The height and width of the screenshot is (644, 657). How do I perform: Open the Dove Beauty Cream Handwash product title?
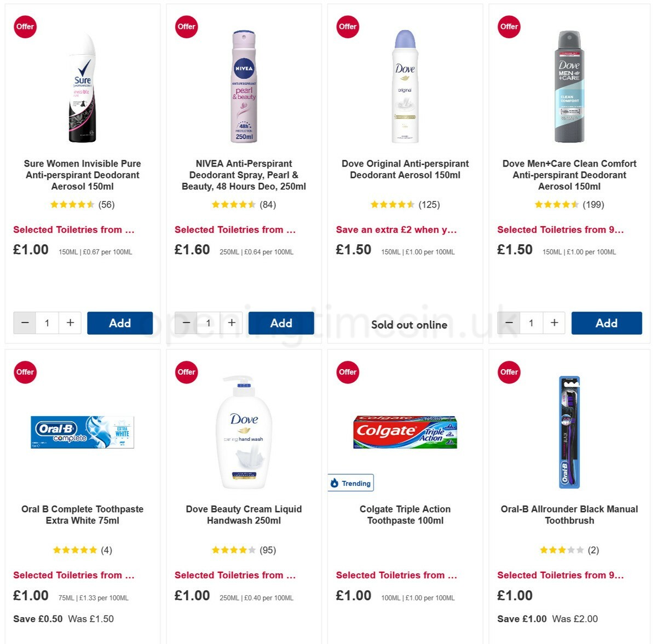(243, 515)
